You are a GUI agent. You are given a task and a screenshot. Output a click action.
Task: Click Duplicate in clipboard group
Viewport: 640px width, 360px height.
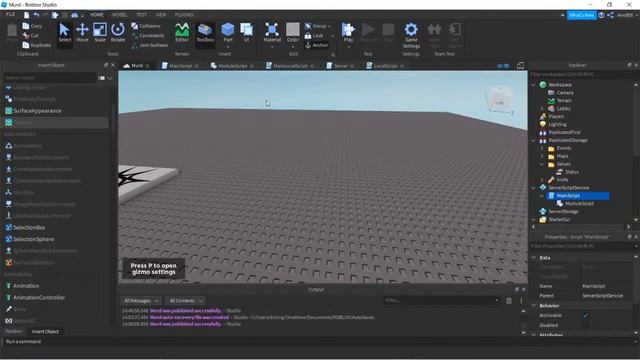point(37,45)
